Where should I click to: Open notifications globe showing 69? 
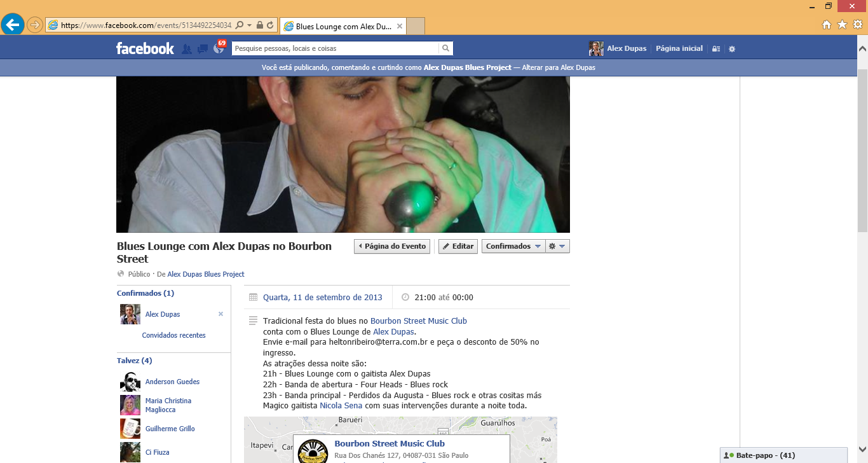[219, 48]
